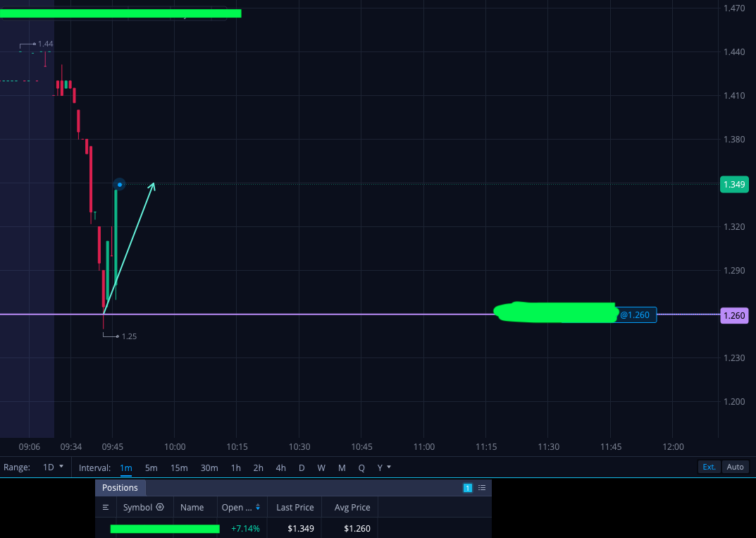Click the Avg Price column header

click(352, 507)
